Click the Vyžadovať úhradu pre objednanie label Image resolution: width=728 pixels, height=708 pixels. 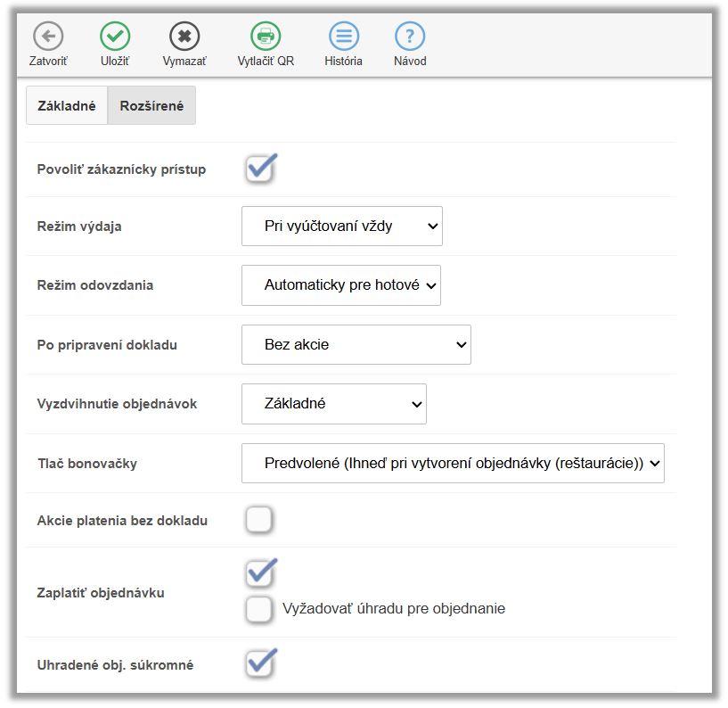[393, 609]
